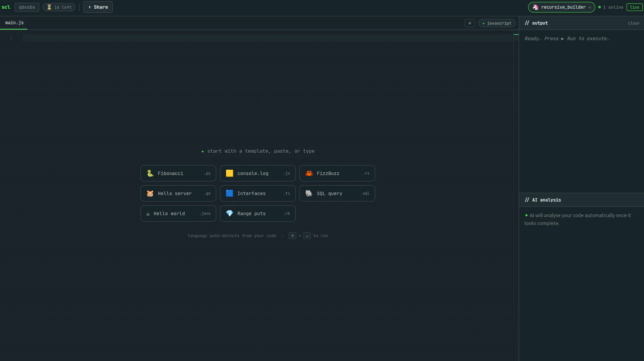Click line number 1 in the gutter

11,38
